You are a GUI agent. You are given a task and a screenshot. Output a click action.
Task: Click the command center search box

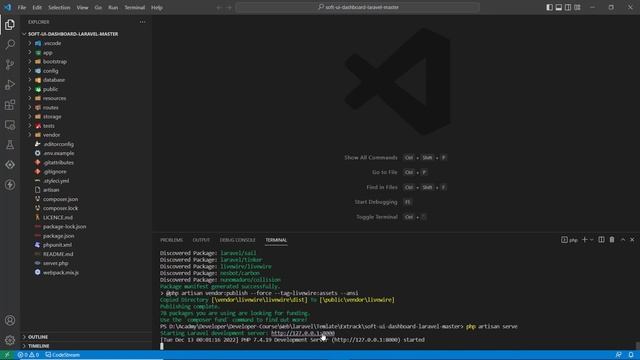(358, 7)
